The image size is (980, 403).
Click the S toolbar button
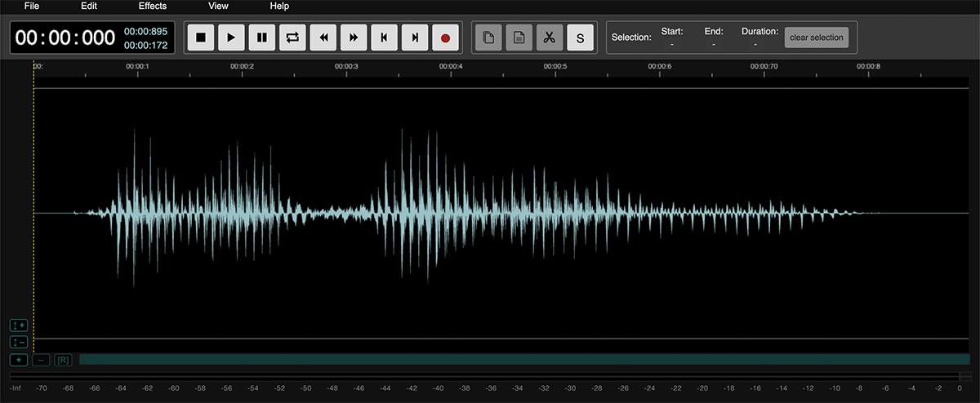click(x=580, y=38)
